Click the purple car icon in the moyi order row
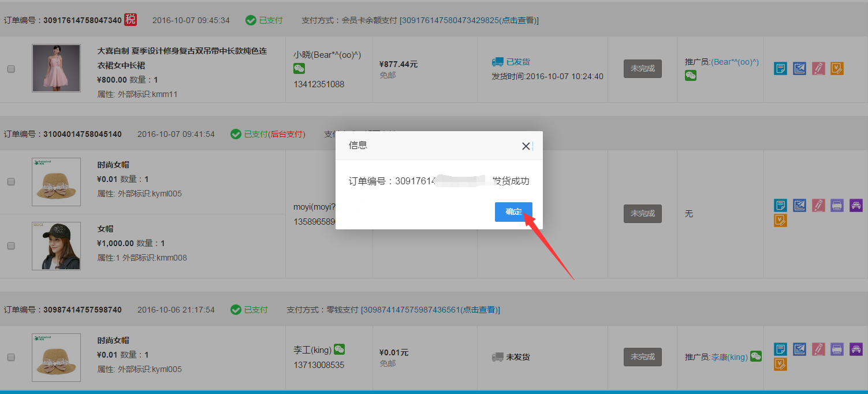Image resolution: width=868 pixels, height=394 pixels. (x=855, y=205)
